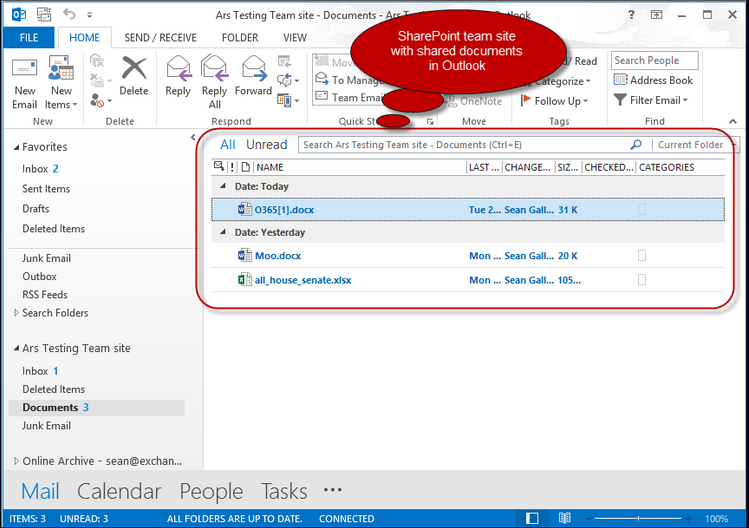Click the Delete X icon
The height and width of the screenshot is (528, 749).
(134, 67)
